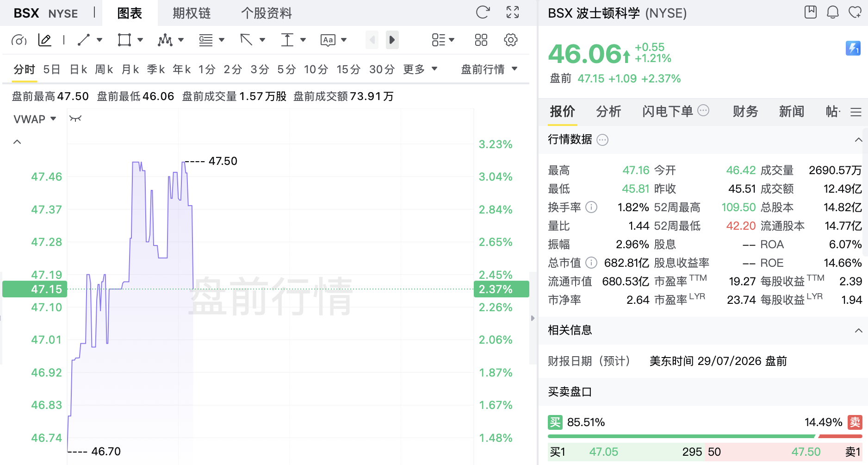Click bid price 47.05 in order book

click(x=603, y=452)
